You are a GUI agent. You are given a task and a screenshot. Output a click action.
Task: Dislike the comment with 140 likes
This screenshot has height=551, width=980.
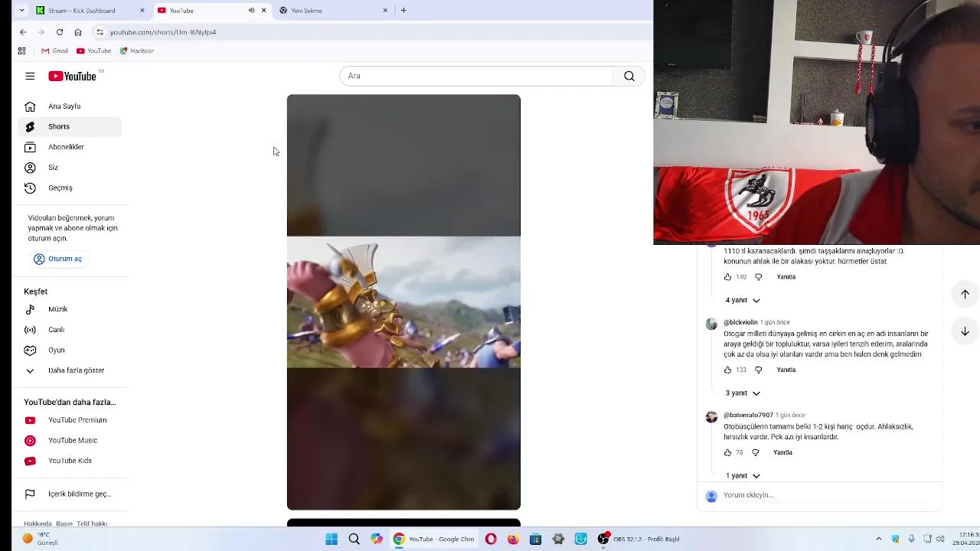click(x=759, y=277)
